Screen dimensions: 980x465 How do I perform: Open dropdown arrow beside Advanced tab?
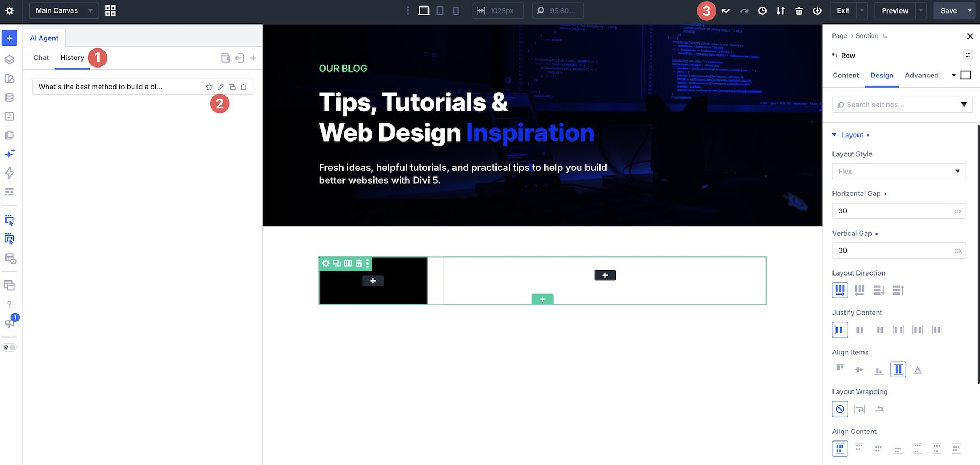click(x=954, y=75)
